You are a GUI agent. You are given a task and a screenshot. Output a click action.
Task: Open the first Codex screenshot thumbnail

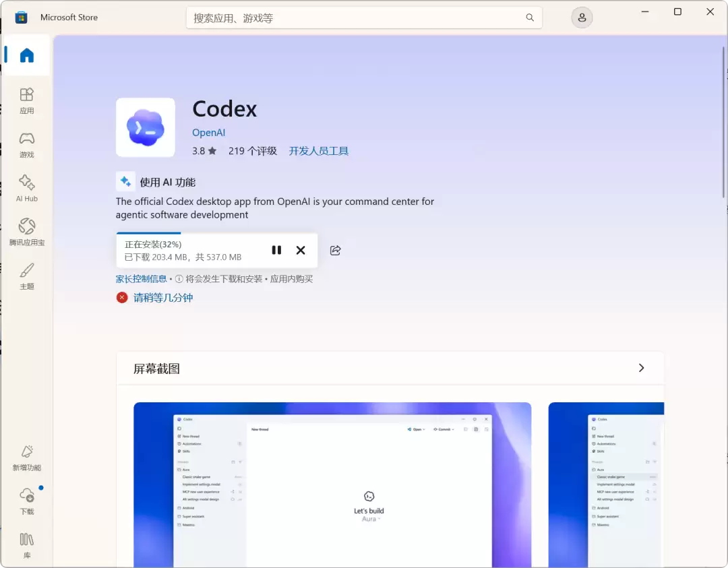pos(332,484)
